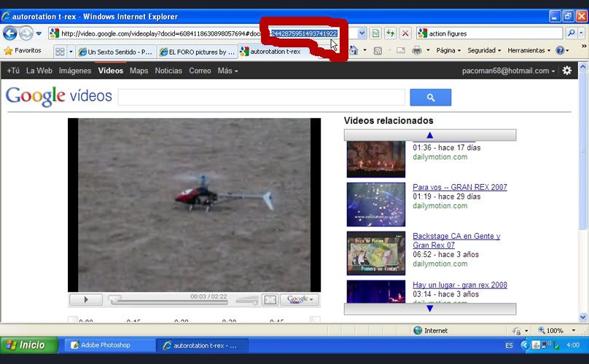Click page scrollbar down arrow
The image size is (589, 364).
coord(583,317)
